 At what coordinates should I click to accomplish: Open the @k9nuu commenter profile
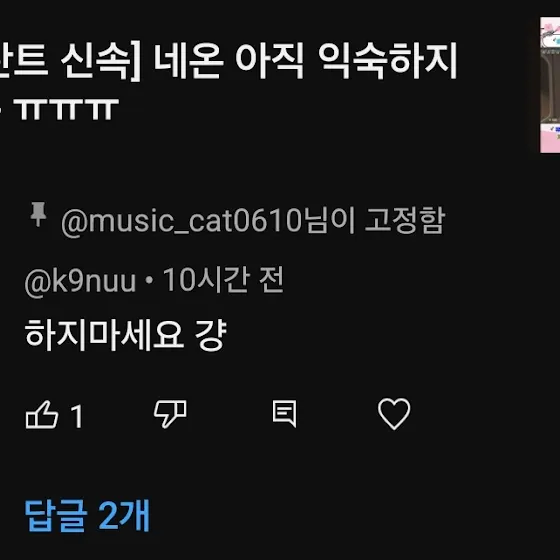point(80,281)
